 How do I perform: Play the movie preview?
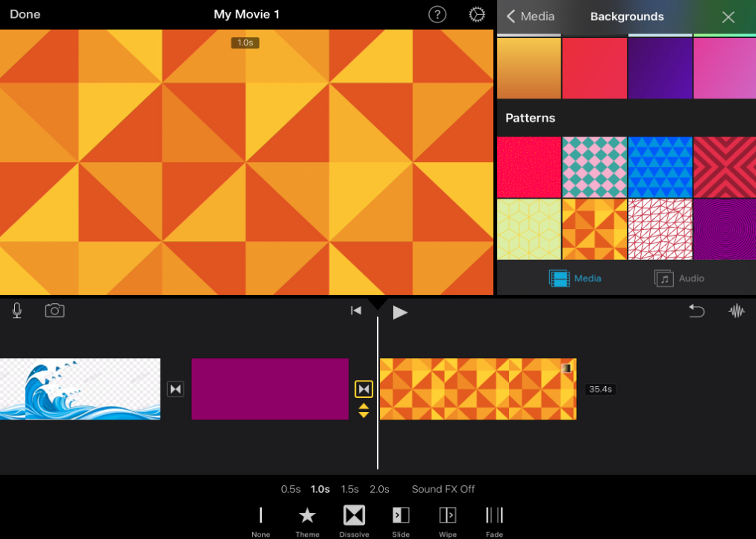point(400,312)
